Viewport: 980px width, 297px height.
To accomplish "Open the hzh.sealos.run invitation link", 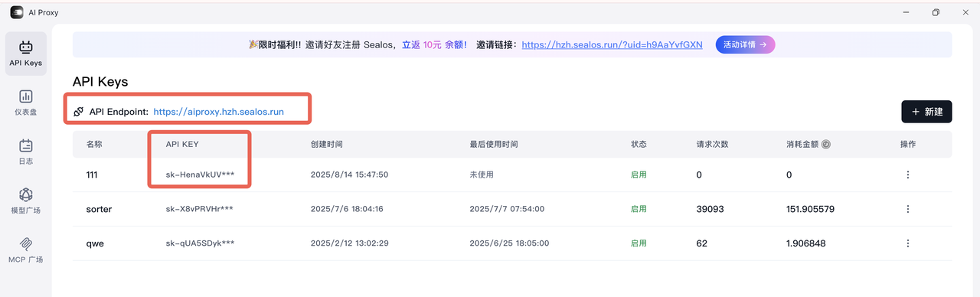I will pos(612,44).
